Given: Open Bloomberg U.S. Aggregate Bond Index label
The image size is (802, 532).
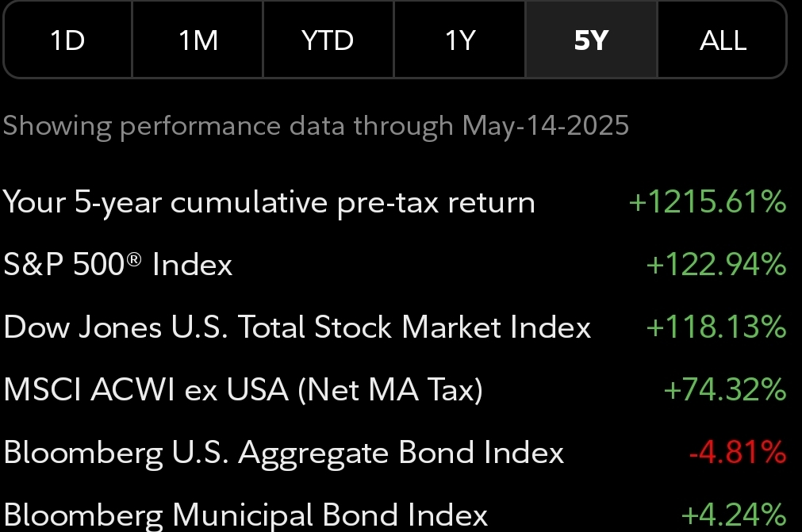Looking at the screenshot, I should tap(283, 453).
